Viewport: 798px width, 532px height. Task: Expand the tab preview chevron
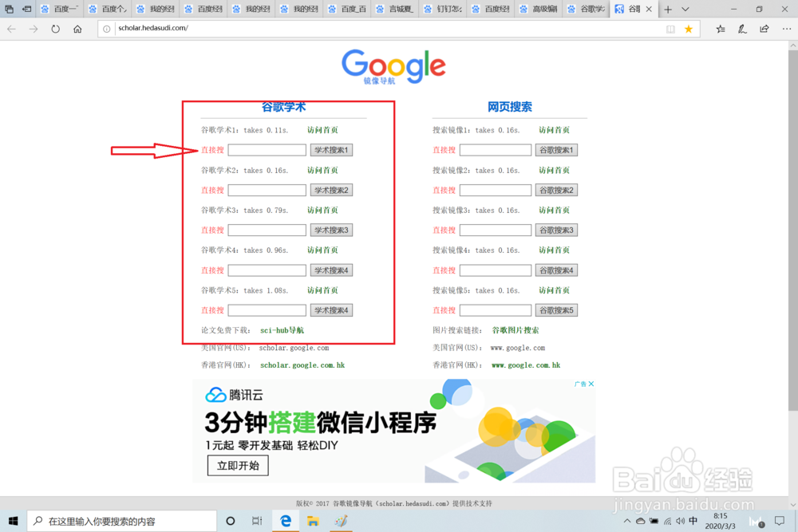[685, 9]
